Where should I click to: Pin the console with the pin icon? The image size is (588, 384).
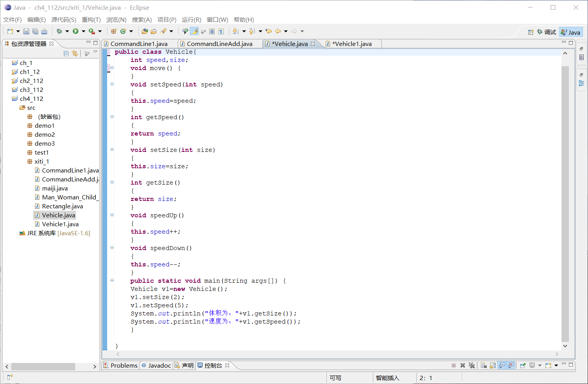[x=523, y=365]
